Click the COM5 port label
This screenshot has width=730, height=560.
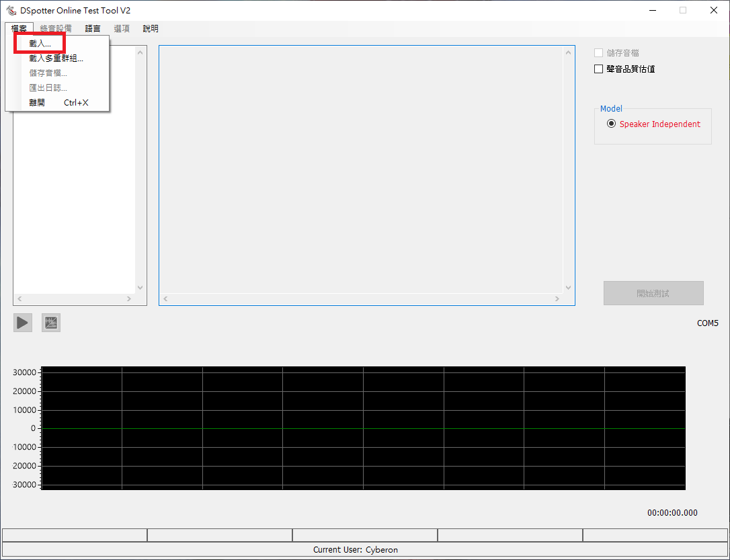coord(707,323)
